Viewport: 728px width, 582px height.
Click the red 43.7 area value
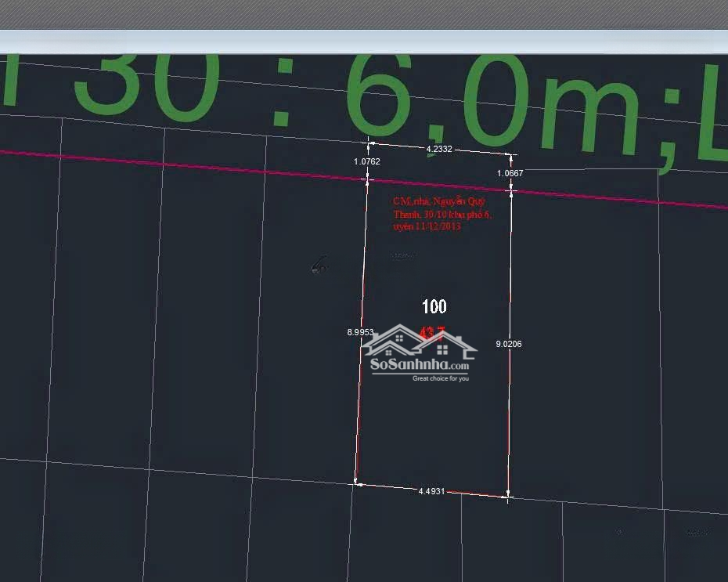click(431, 332)
